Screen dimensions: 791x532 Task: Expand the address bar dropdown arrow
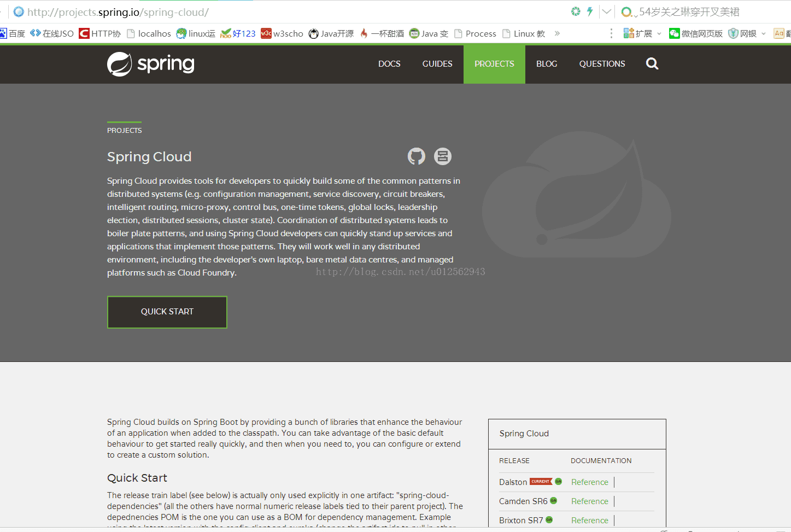click(x=607, y=11)
